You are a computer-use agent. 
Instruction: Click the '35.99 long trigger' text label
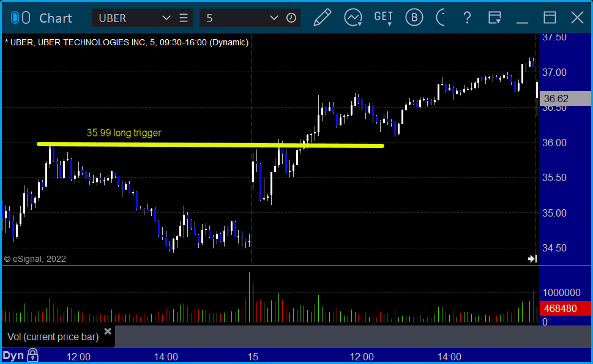coord(124,133)
